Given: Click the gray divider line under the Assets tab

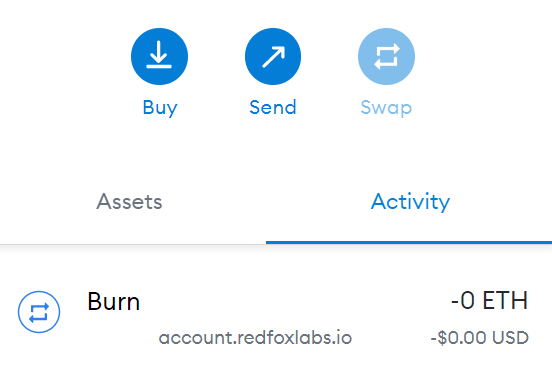Looking at the screenshot, I should pos(133,244).
